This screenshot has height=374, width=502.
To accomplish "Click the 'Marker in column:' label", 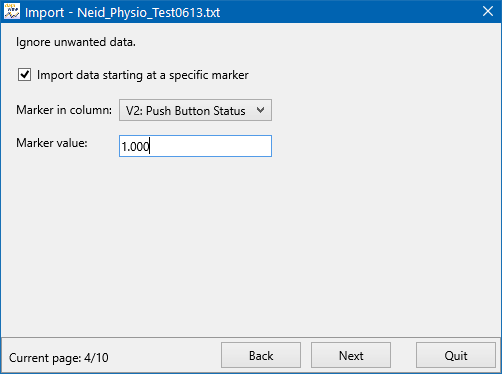I will click(x=64, y=110).
